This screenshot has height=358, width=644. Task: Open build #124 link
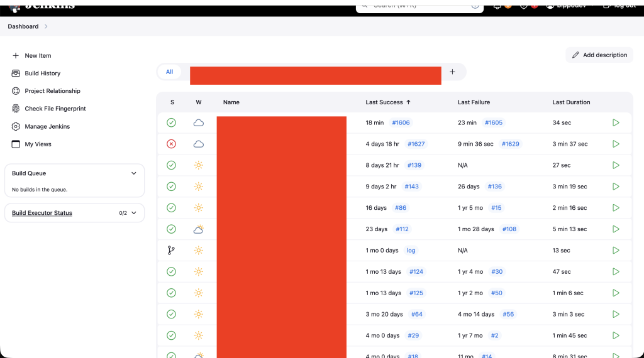pos(416,272)
